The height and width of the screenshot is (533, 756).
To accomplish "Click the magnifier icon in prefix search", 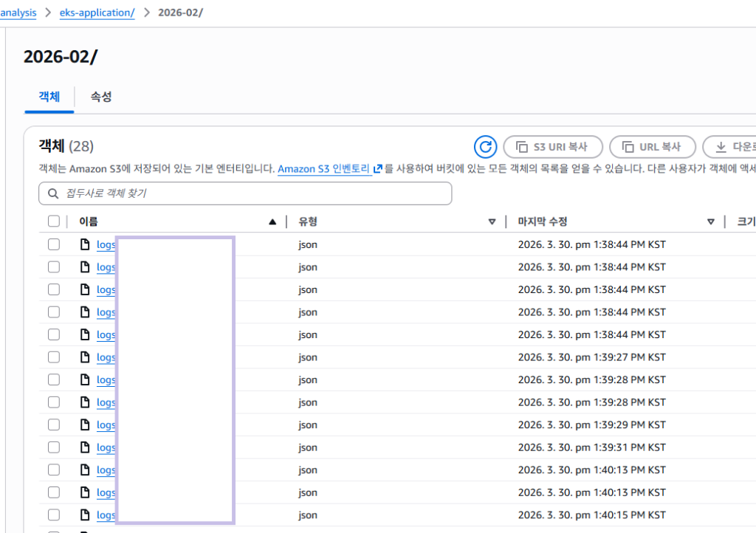I will (52, 193).
